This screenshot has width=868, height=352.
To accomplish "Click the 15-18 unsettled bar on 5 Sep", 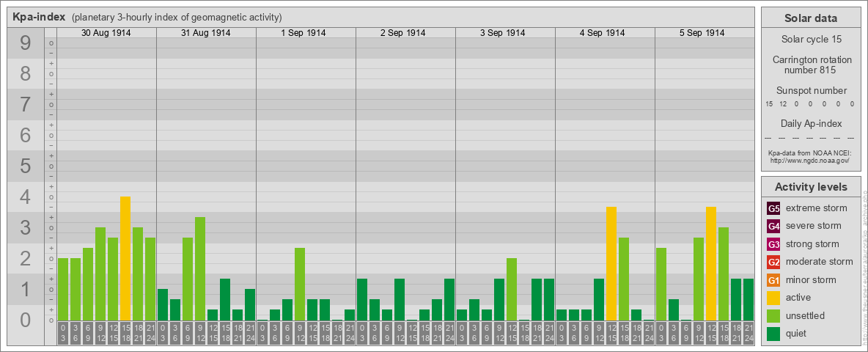I will click(x=724, y=274).
